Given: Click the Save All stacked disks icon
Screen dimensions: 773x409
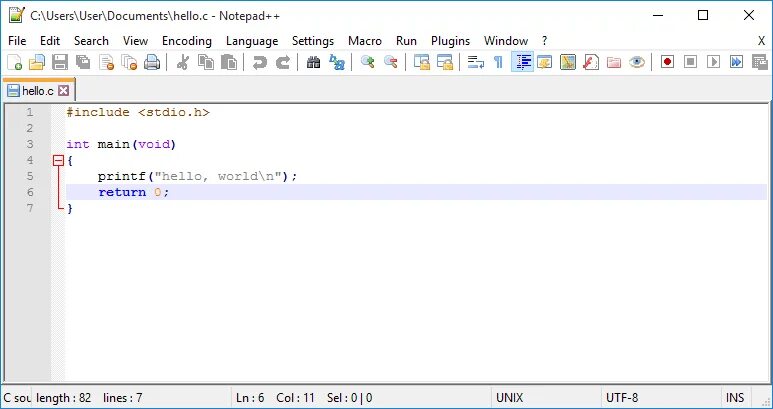Looking at the screenshot, I should 83,62.
